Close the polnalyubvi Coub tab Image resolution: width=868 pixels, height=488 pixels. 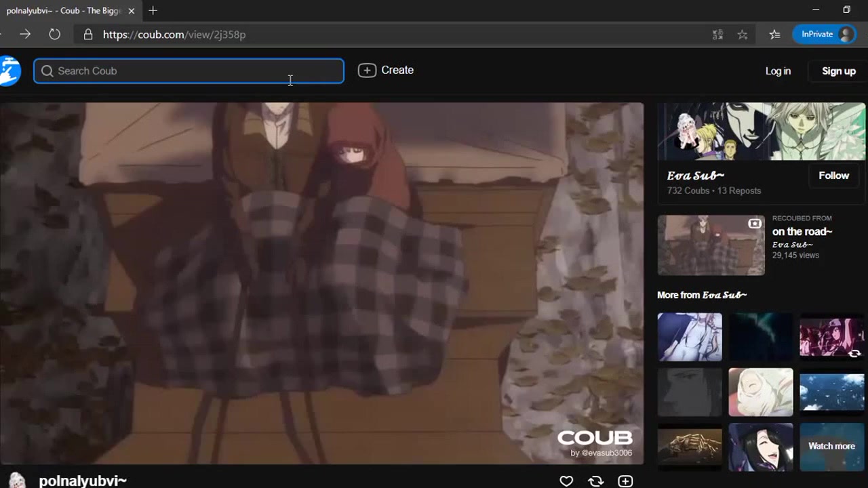pos(132,11)
